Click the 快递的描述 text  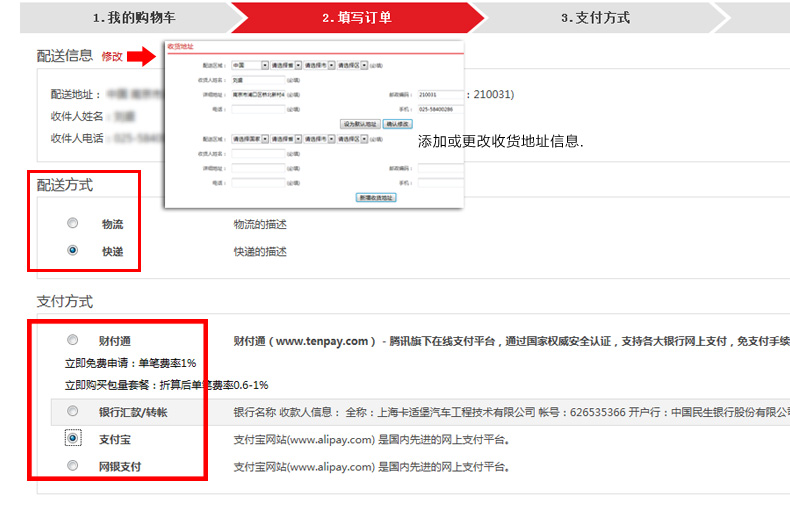[x=260, y=251]
